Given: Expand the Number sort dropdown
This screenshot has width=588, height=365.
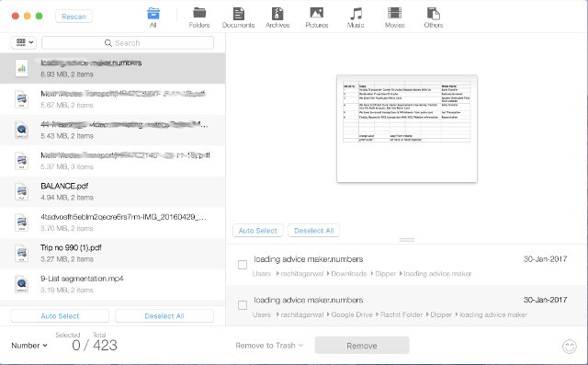Looking at the screenshot, I should coord(29,346).
